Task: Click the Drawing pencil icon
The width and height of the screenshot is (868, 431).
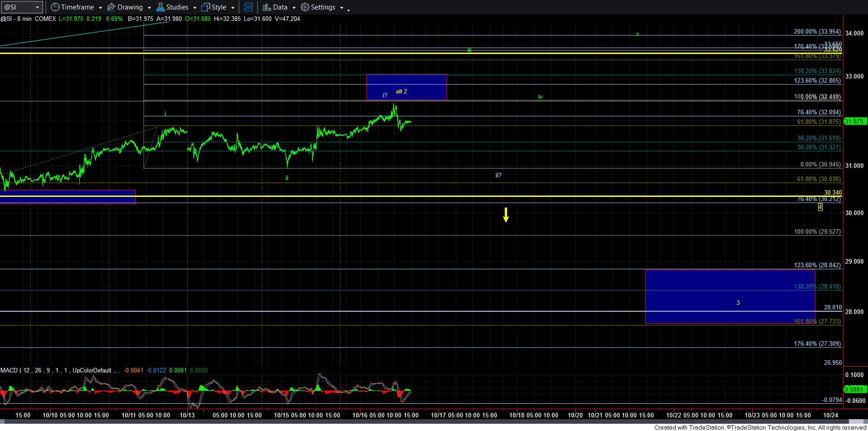Action: click(111, 7)
